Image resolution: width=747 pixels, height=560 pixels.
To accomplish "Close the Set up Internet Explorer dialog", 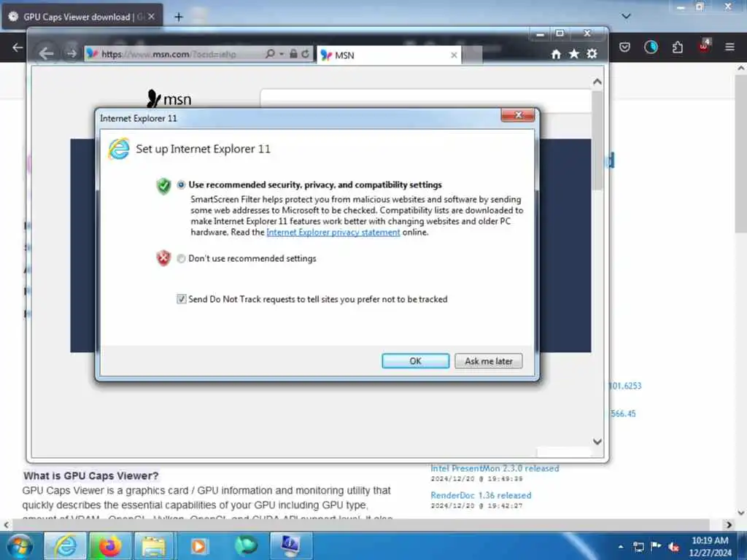I will tap(518, 114).
